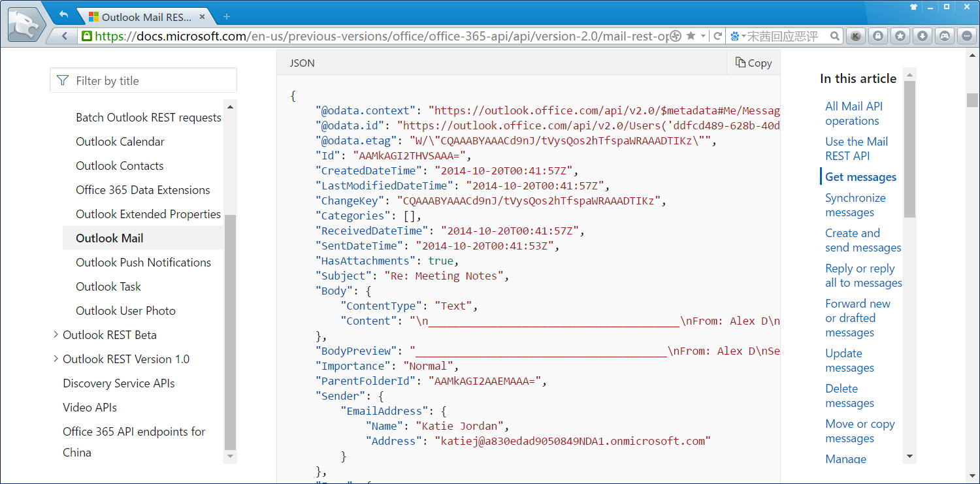The image size is (980, 484).
Task: Jump to Update messages section
Action: pyautogui.click(x=849, y=361)
